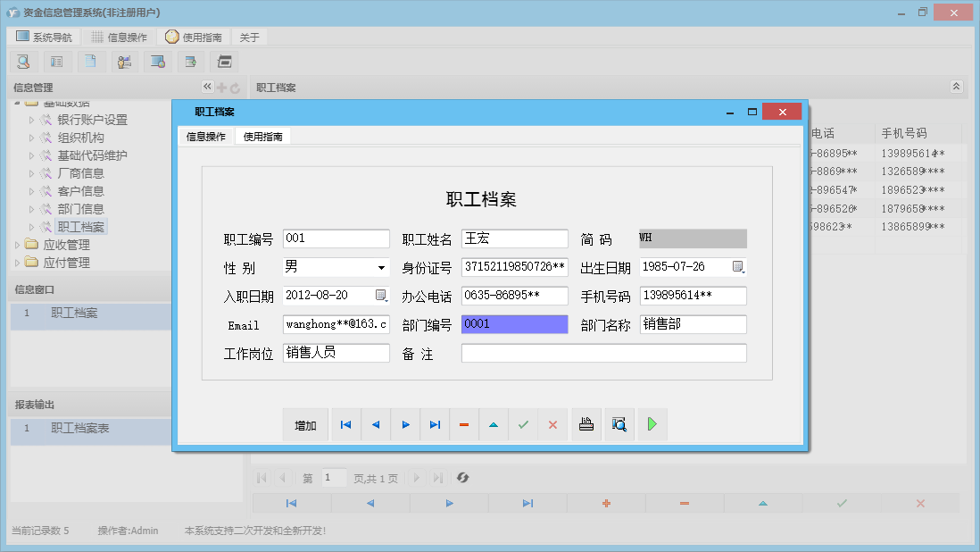Open the refresh icon near page navigation

[x=462, y=478]
